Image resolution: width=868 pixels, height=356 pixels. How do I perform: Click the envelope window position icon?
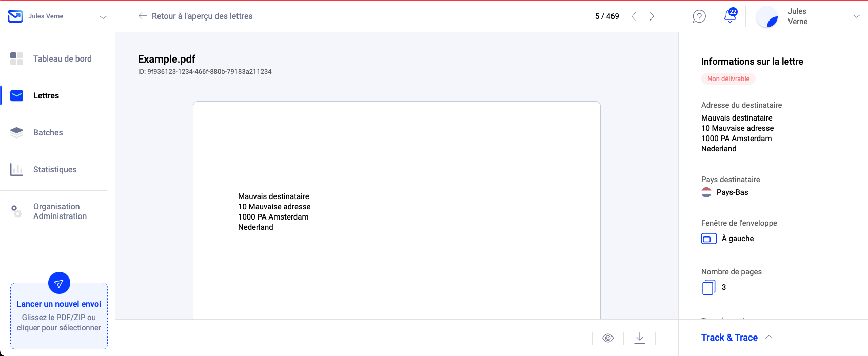[708, 239]
